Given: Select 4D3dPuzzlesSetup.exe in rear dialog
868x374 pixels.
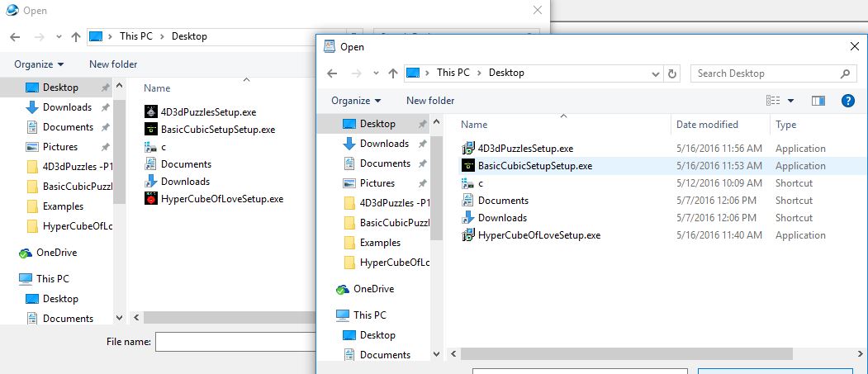Looking at the screenshot, I should (201, 111).
